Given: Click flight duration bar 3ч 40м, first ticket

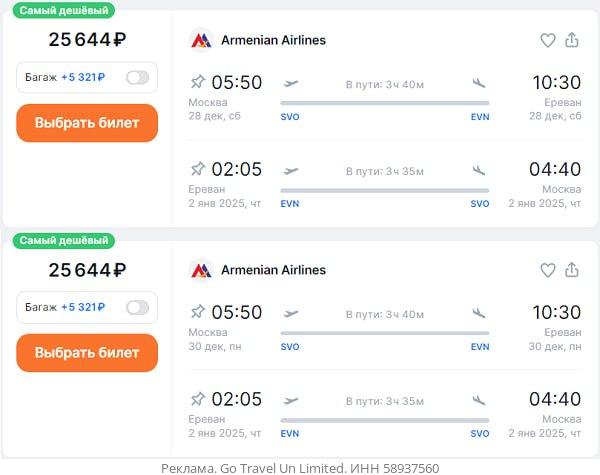Looking at the screenshot, I should coord(385,102).
